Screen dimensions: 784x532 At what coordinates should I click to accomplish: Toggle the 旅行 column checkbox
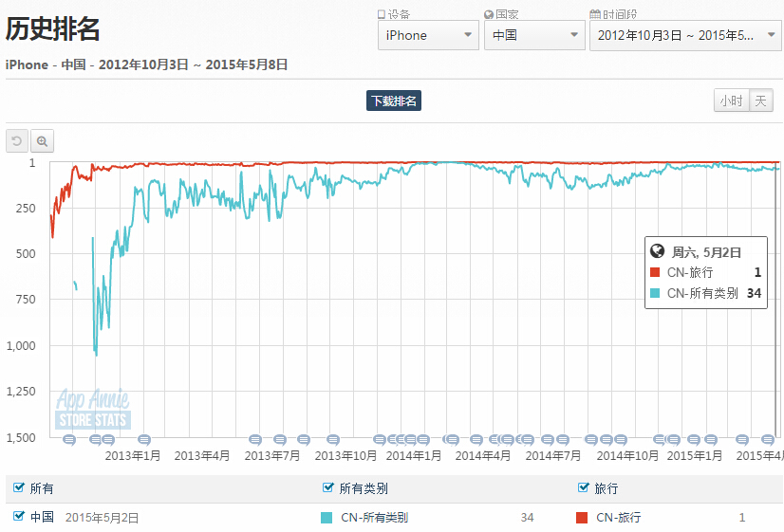coord(584,488)
